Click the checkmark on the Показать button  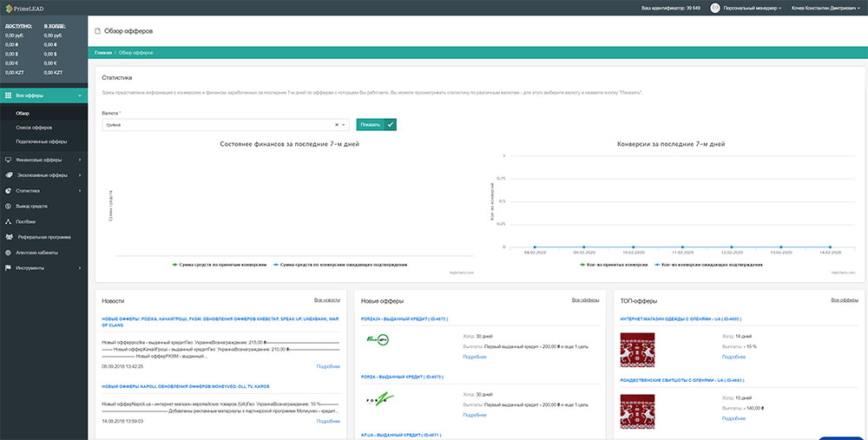[391, 124]
